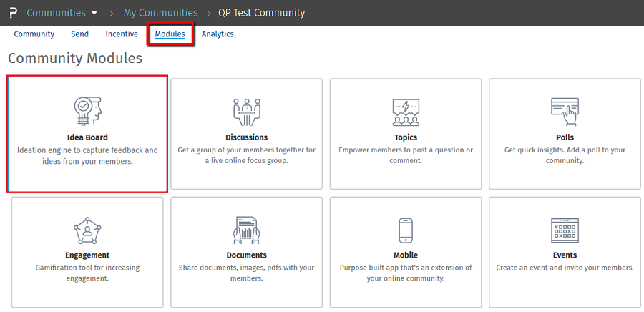Open the Polls module description text
This screenshot has height=312, width=644.
[565, 155]
